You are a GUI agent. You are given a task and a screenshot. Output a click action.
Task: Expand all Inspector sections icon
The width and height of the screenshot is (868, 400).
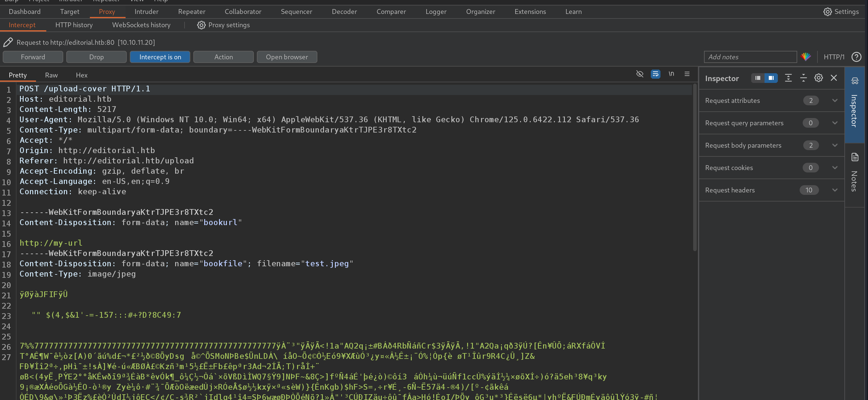pos(788,78)
